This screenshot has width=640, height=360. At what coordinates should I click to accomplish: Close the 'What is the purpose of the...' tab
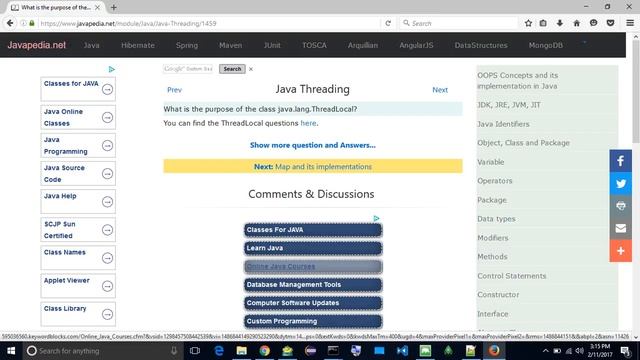click(97, 7)
